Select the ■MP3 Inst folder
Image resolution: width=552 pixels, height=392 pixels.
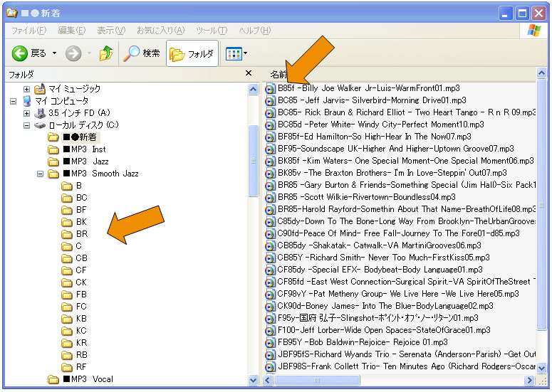pos(85,149)
